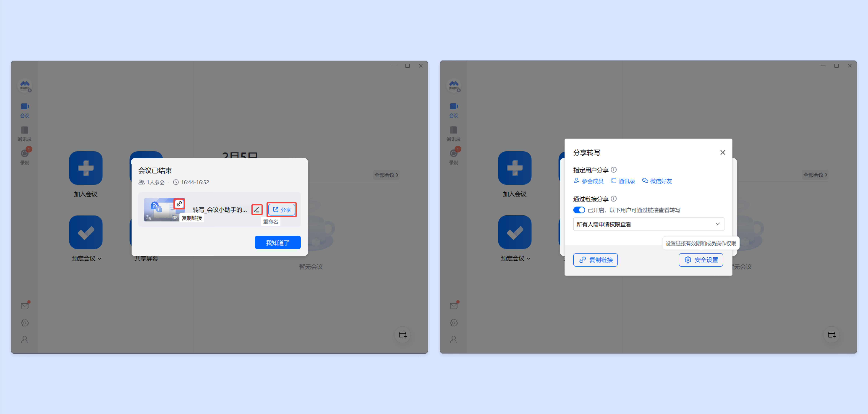Click the copy link icon on transcript thumbnail
The height and width of the screenshot is (414, 868).
[x=179, y=204]
